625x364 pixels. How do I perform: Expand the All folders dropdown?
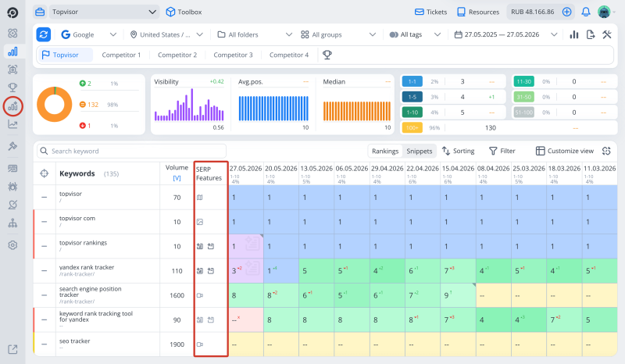(x=255, y=34)
